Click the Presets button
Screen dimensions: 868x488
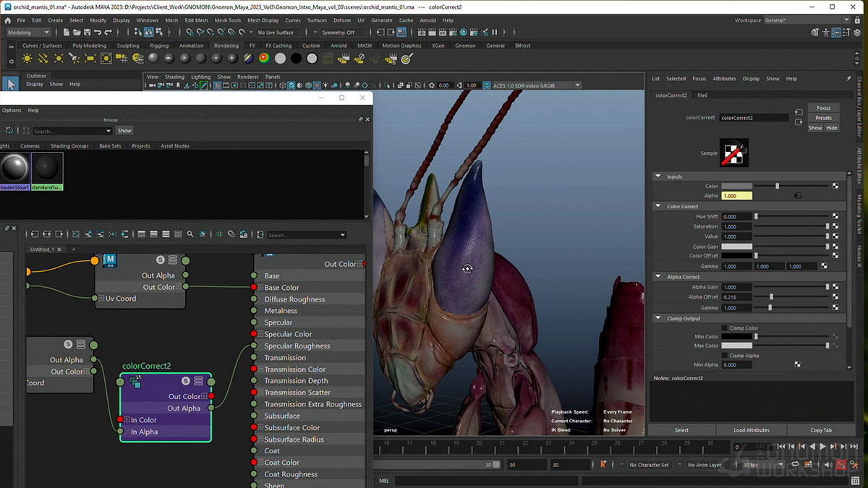click(x=824, y=118)
